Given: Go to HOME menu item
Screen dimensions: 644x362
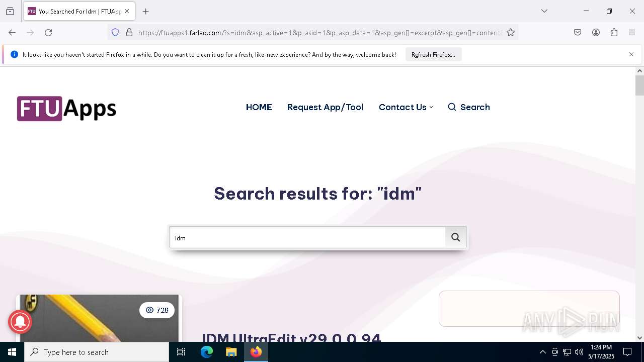Looking at the screenshot, I should [259, 107].
